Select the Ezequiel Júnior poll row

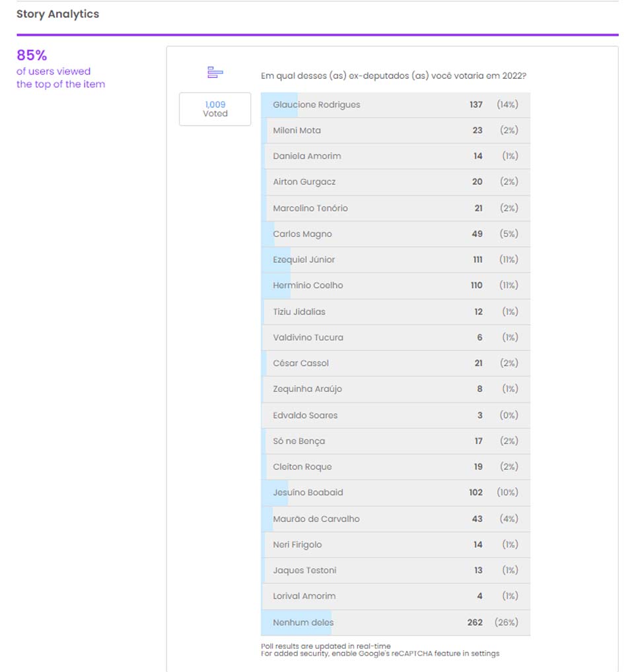pyautogui.click(x=395, y=260)
